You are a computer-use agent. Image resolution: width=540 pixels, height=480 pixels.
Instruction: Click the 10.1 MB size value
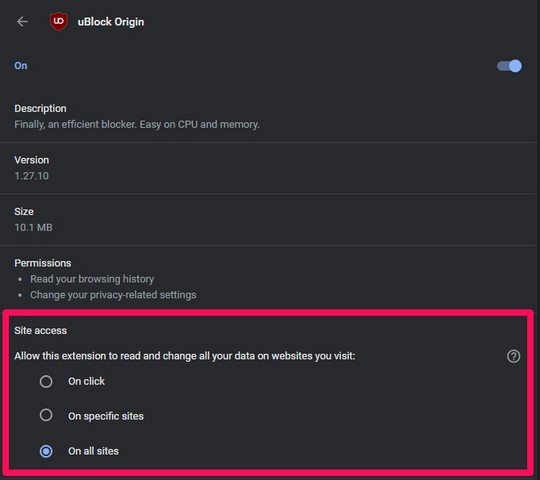[x=33, y=228]
